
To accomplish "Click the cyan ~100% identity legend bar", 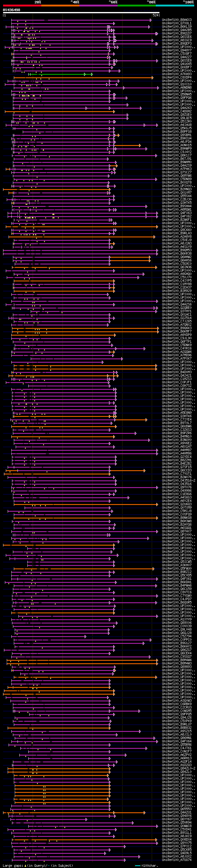I will [175, 6].
